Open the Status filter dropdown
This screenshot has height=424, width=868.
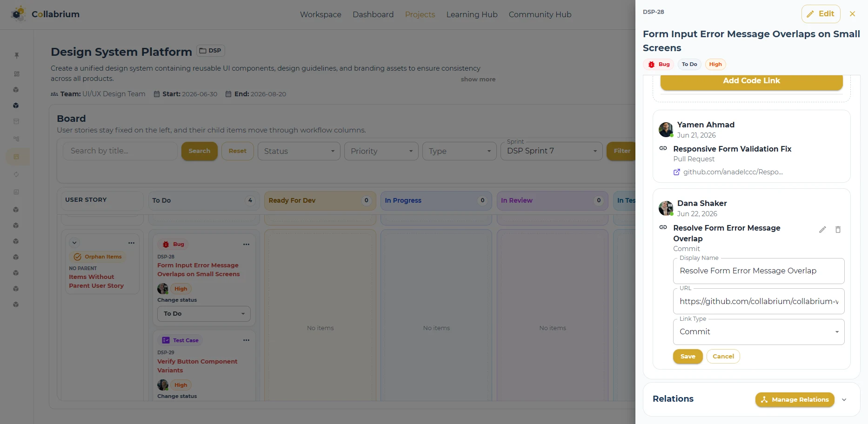coord(299,151)
